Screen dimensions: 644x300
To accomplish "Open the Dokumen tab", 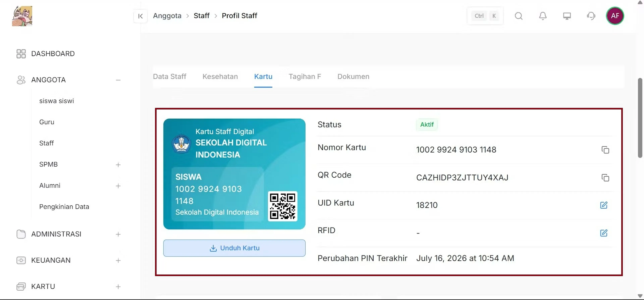I will (x=353, y=77).
